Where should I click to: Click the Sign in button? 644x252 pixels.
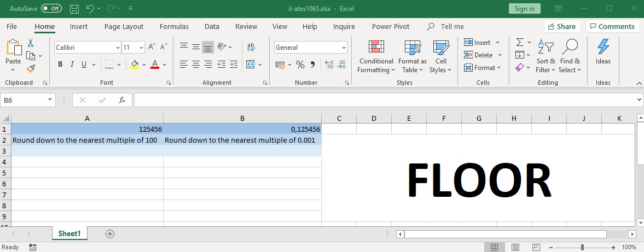pos(524,9)
